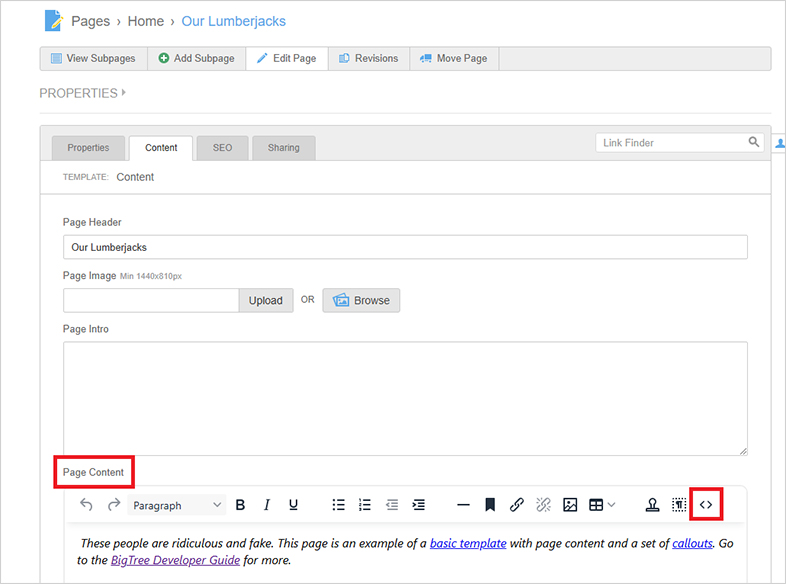Image resolution: width=786 pixels, height=584 pixels.
Task: Open the source code view icon
Action: pos(706,505)
